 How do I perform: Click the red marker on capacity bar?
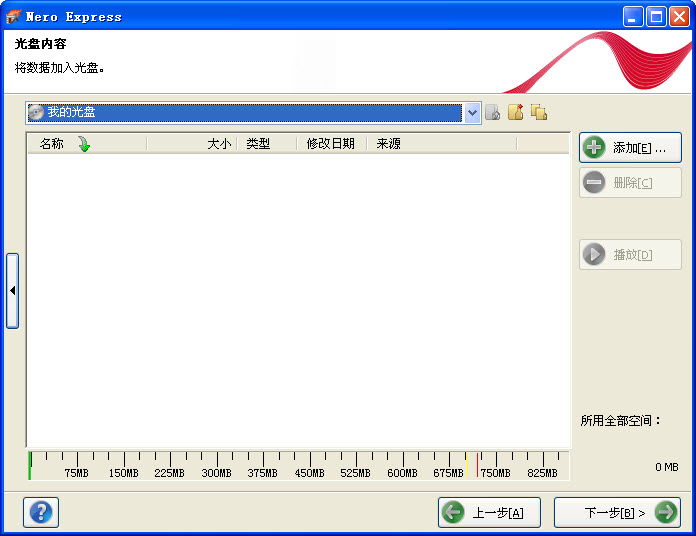click(477, 465)
